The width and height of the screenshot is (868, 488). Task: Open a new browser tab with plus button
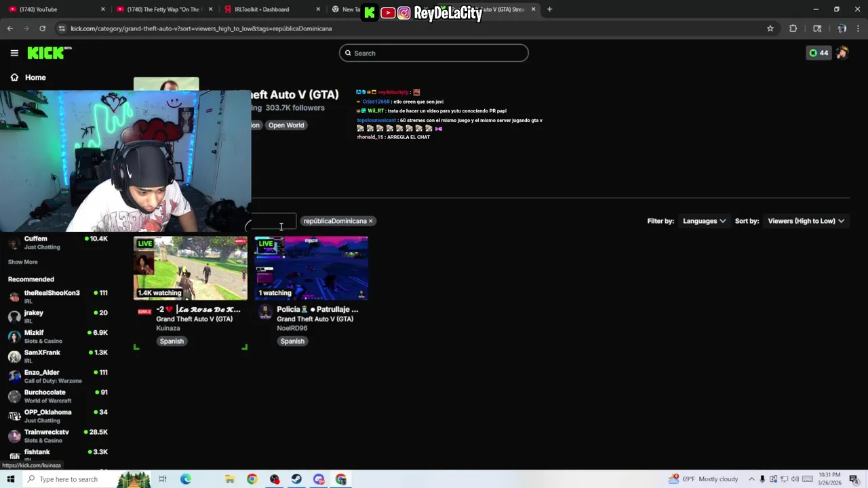click(549, 9)
